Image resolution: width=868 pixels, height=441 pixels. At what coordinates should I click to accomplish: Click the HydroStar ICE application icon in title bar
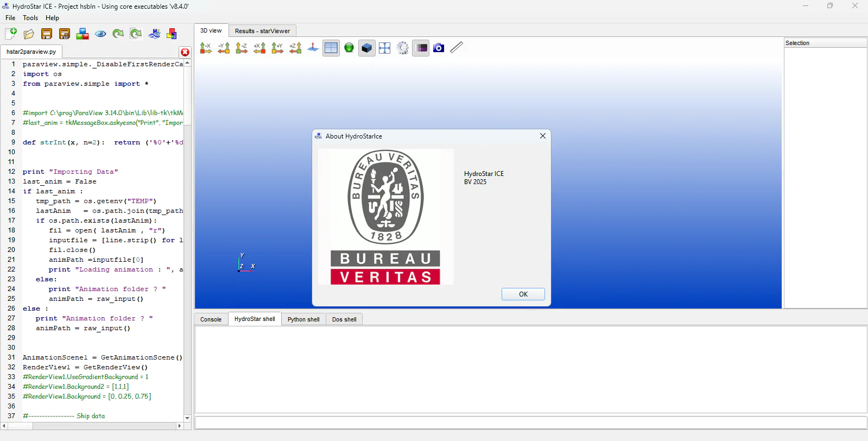click(x=6, y=7)
